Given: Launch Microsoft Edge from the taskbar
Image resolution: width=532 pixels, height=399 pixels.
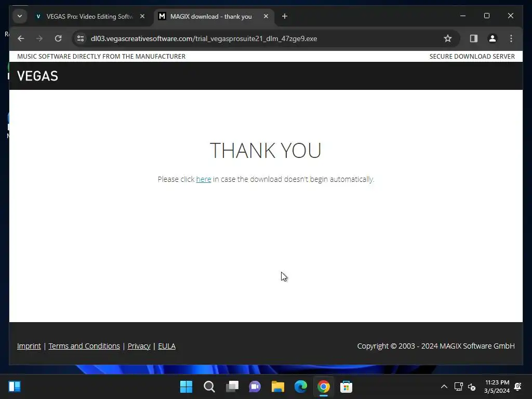Looking at the screenshot, I should (301, 387).
